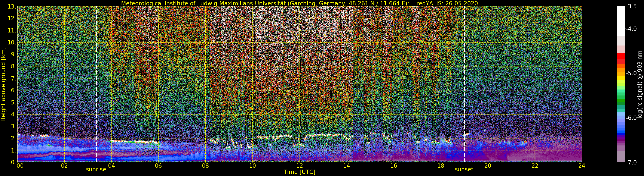Click the '06' time axis tick label

pos(158,166)
